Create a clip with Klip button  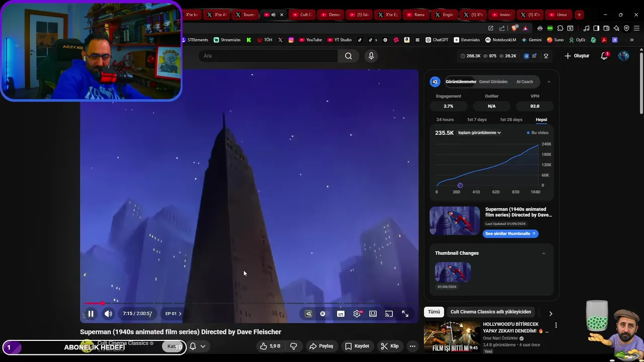tap(390, 346)
